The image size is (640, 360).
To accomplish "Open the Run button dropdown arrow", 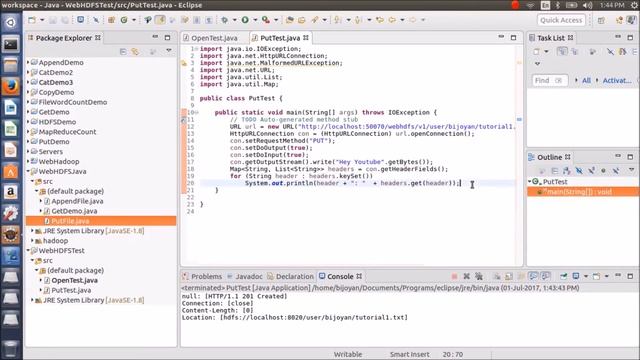I will [x=255, y=20].
